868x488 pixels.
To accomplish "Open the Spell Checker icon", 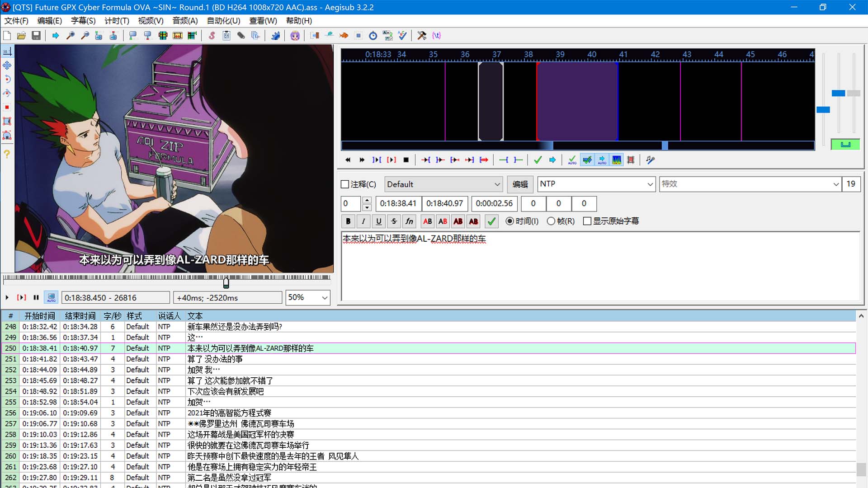I will click(402, 36).
